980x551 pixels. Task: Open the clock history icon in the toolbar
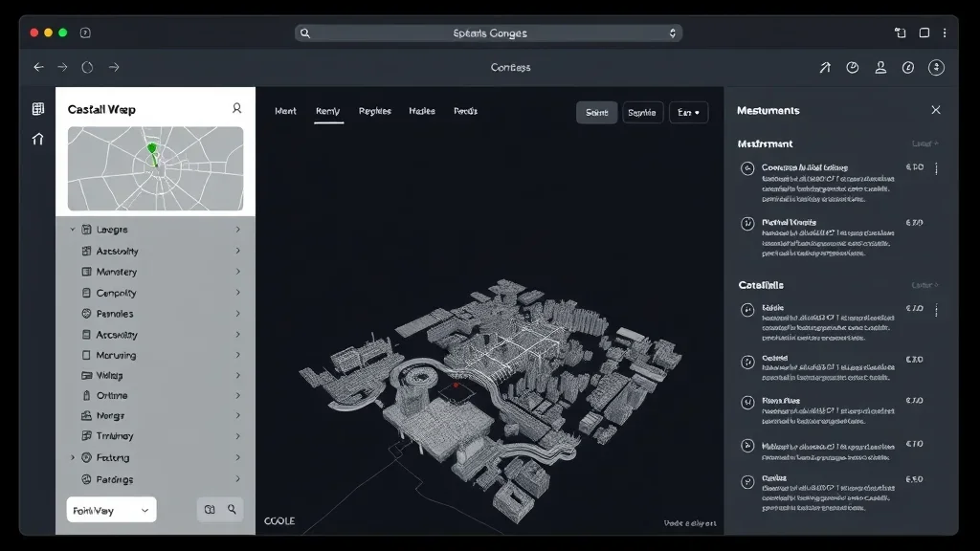pos(852,67)
